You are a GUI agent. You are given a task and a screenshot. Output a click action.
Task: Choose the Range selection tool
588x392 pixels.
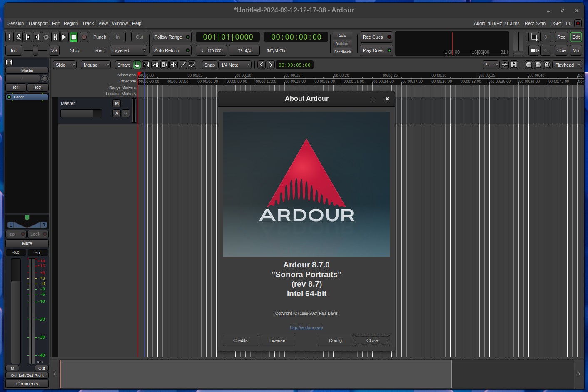point(146,65)
